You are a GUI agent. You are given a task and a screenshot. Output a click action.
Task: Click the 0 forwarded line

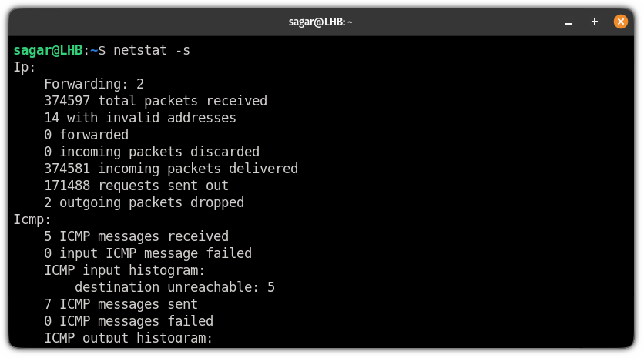[86, 135]
